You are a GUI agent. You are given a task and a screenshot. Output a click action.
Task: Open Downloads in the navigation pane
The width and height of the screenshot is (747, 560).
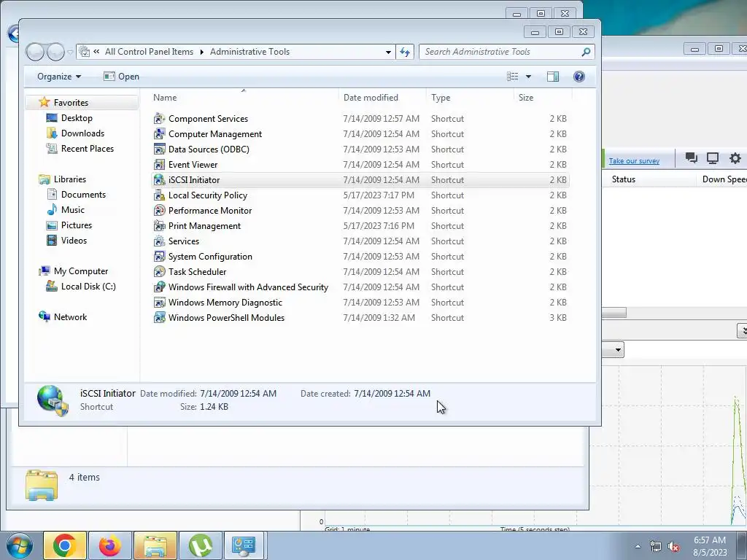click(x=82, y=133)
